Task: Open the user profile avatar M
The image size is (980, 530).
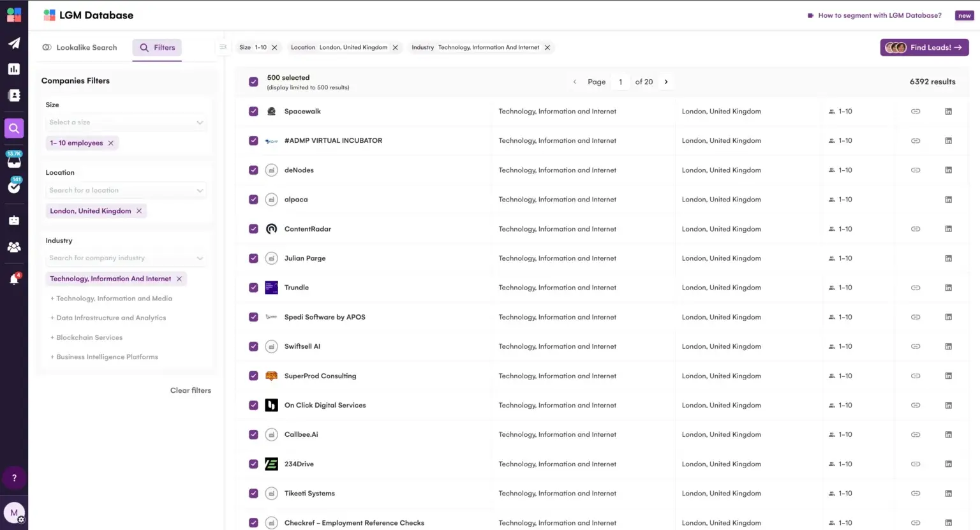Action: (x=14, y=513)
